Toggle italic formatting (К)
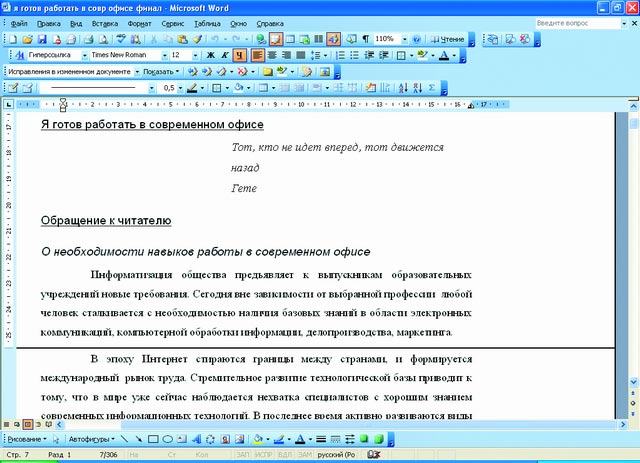This screenshot has width=640, height=463. [225, 55]
